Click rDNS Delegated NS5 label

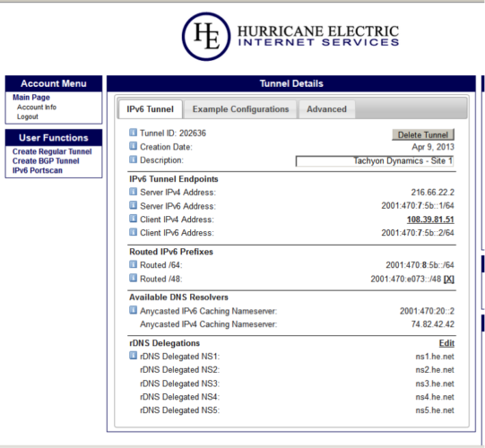pyautogui.click(x=179, y=410)
